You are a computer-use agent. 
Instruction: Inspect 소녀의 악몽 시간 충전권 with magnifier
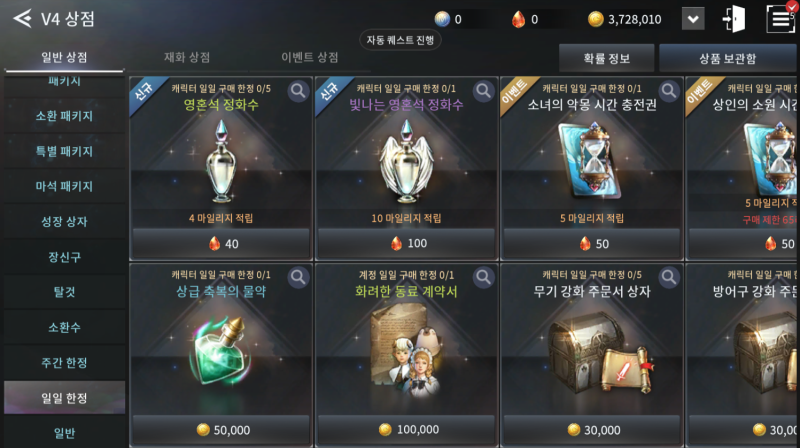[x=669, y=91]
